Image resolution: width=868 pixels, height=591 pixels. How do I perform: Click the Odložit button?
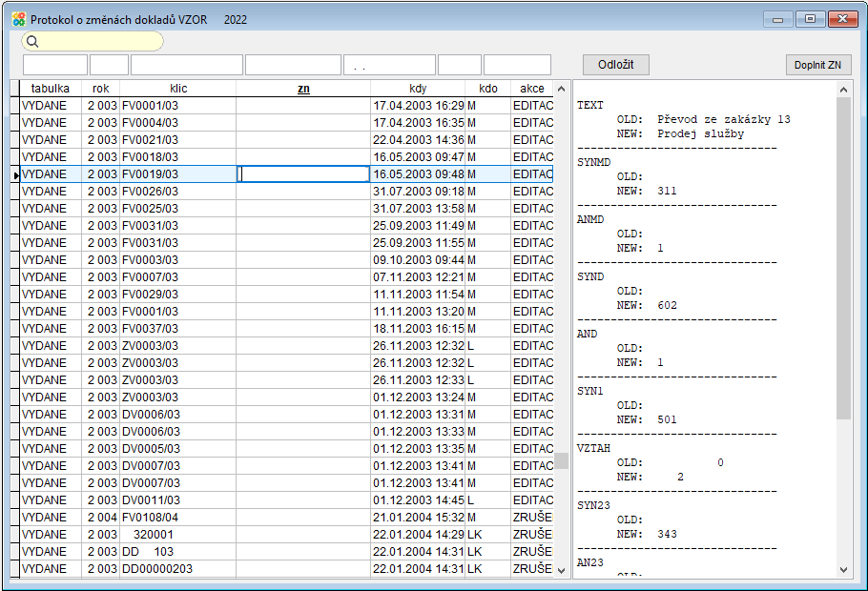point(615,65)
